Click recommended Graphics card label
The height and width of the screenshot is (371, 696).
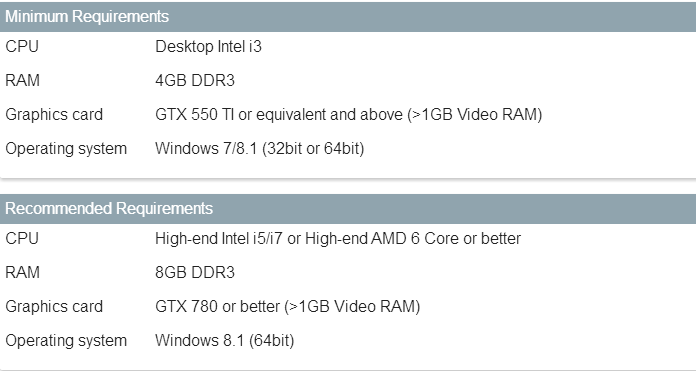(54, 307)
